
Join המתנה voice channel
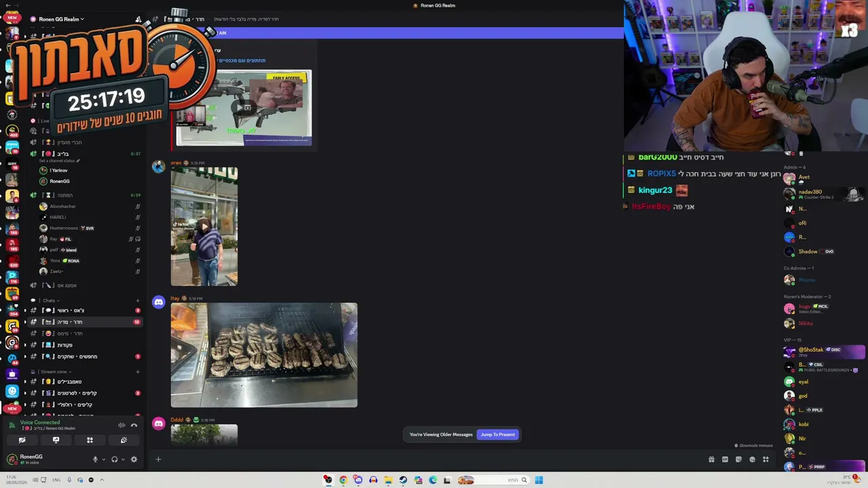pyautogui.click(x=85, y=195)
